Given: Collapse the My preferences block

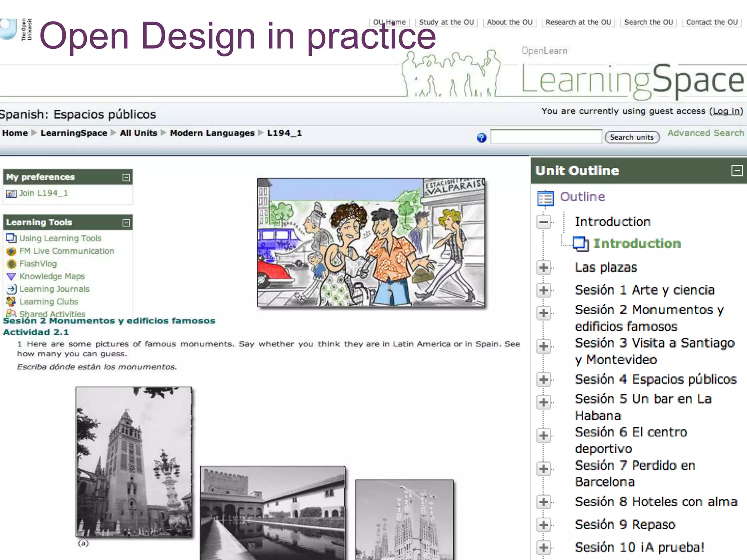Looking at the screenshot, I should tap(126, 178).
